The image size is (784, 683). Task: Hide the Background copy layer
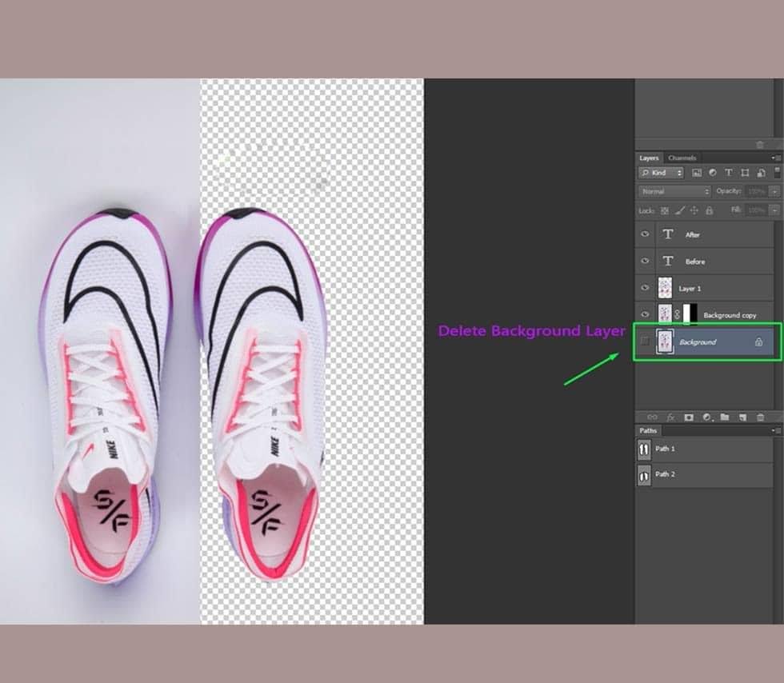point(645,314)
